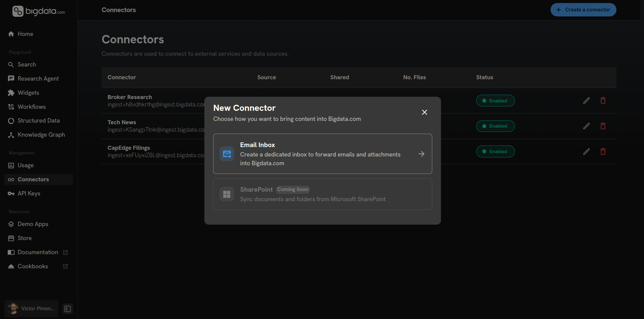
Task: Click the Research Agent chat icon
Action: tap(11, 79)
